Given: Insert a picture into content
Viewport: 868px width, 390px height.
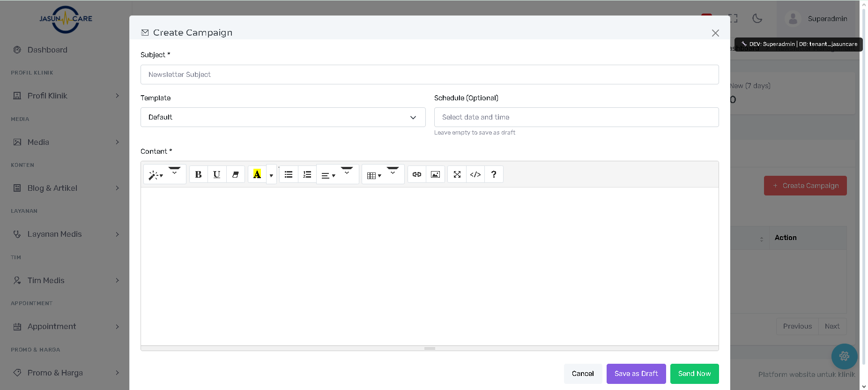Looking at the screenshot, I should tap(435, 174).
